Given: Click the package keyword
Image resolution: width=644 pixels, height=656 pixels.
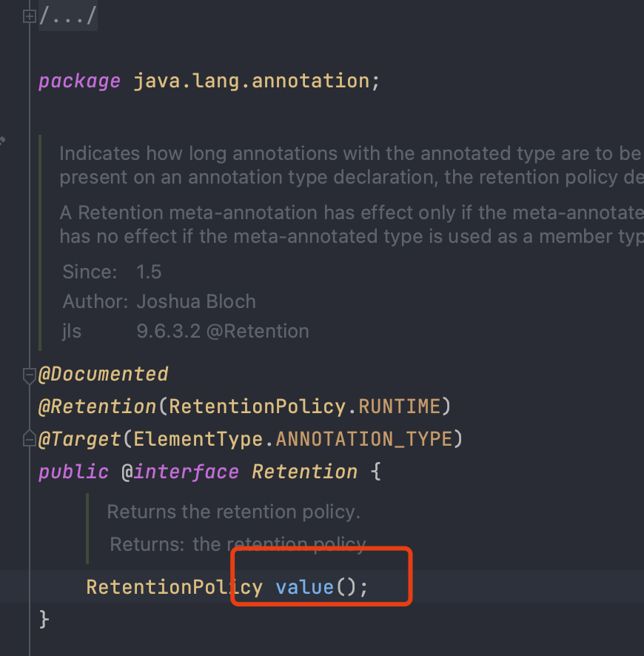Looking at the screenshot, I should (x=79, y=81).
